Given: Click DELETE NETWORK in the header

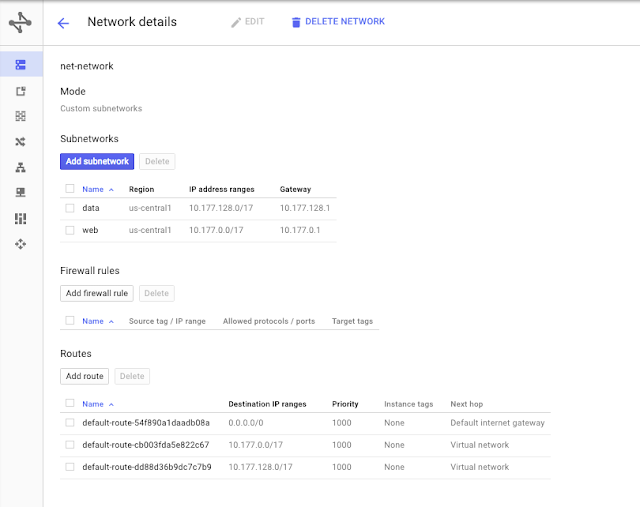Looking at the screenshot, I should (338, 22).
